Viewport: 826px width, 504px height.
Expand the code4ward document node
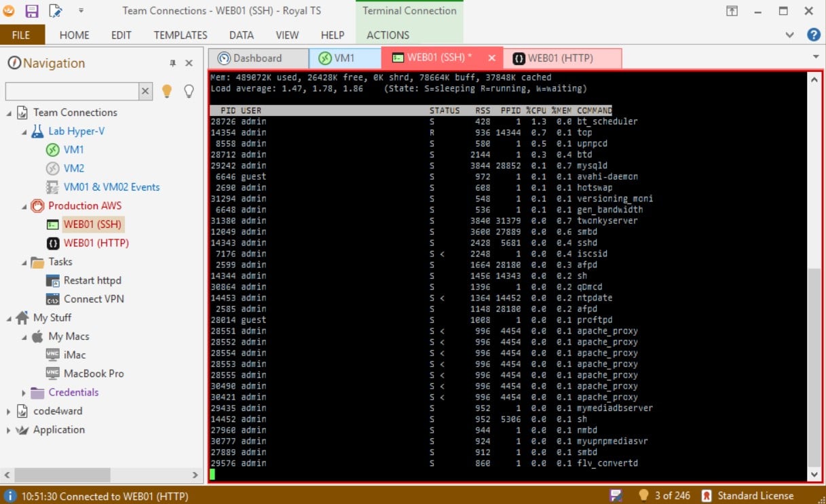9,411
